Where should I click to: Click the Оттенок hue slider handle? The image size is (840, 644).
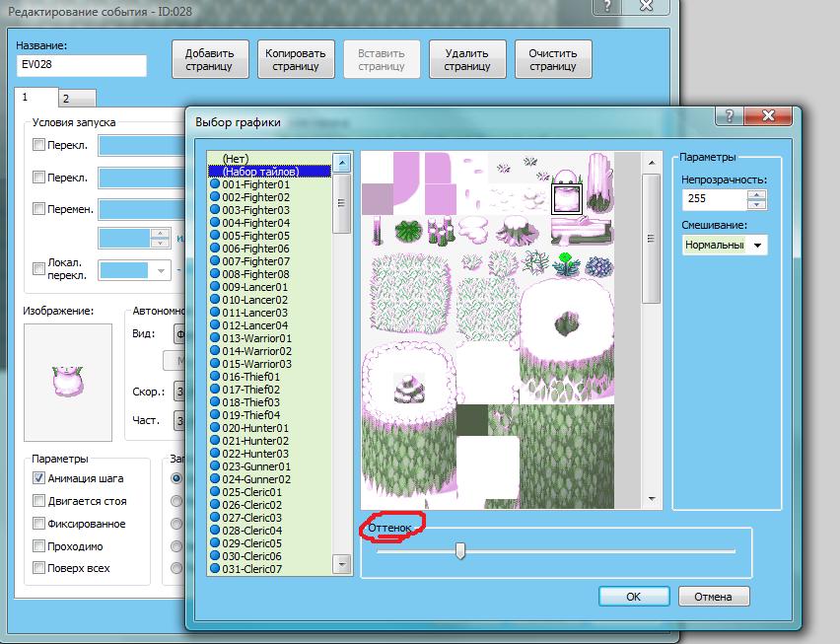coord(460,551)
